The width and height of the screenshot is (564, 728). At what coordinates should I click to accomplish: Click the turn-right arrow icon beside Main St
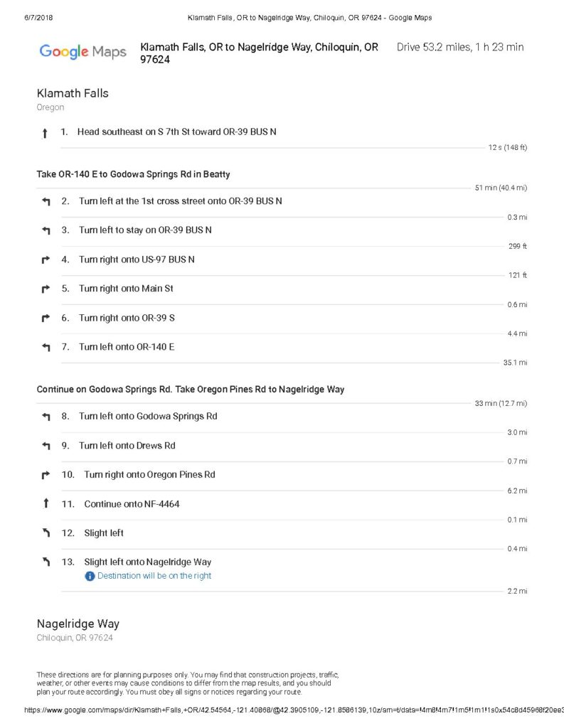(x=46, y=289)
